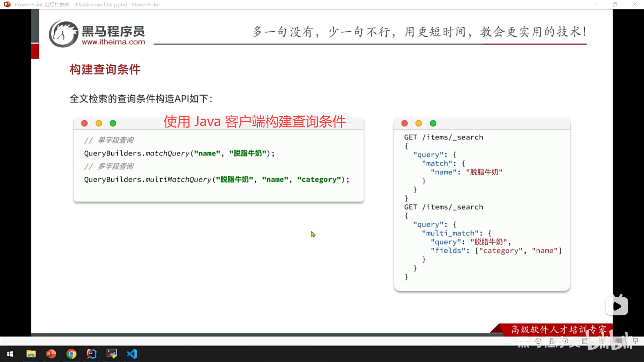The width and height of the screenshot is (644, 362).
Task: Click the multiMatchQuery code line
Action: [216, 180]
